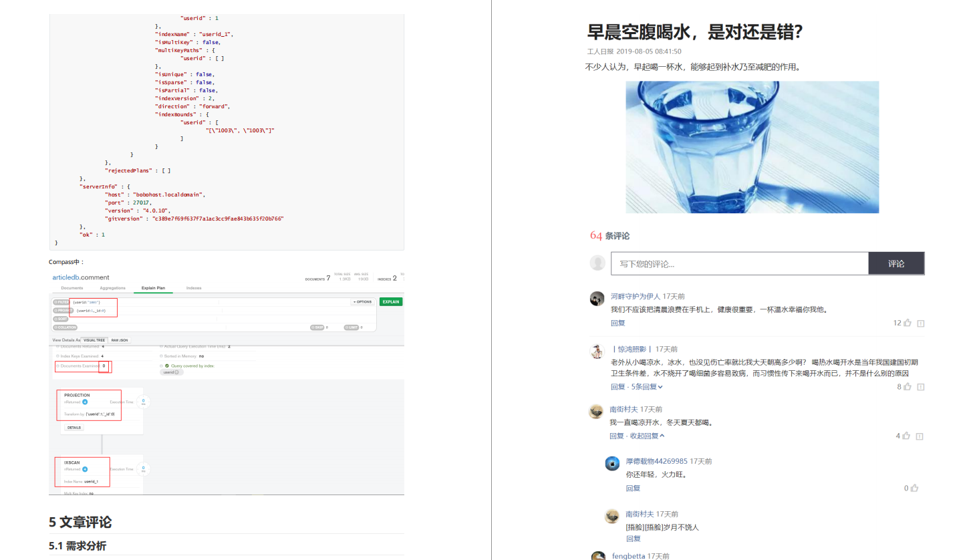Click the 回复 link under 厚德载物's comment
Image resolution: width=979 pixels, height=560 pixels.
[x=634, y=488]
